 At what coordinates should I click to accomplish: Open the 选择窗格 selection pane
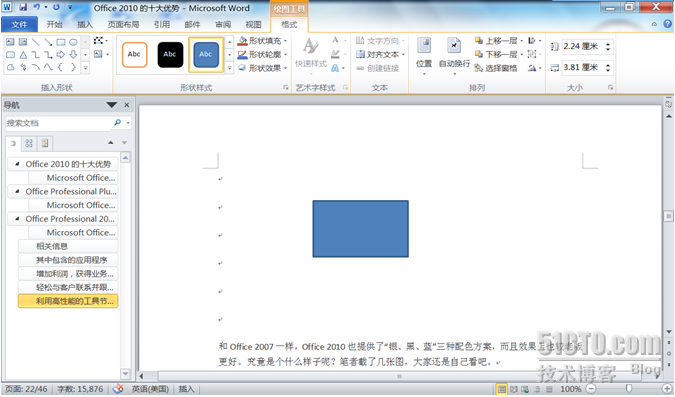495,68
